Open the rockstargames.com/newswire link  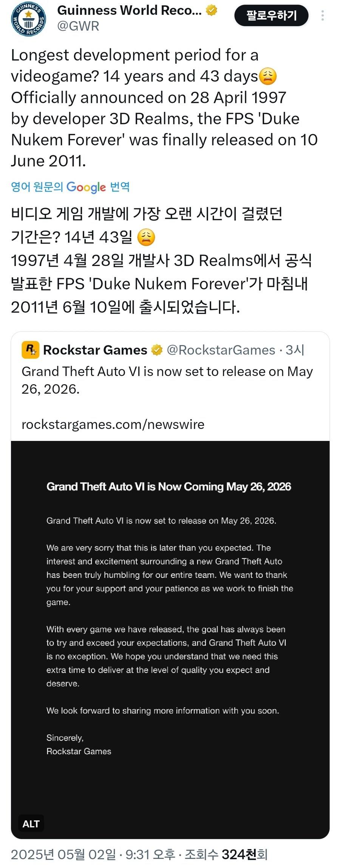click(113, 424)
